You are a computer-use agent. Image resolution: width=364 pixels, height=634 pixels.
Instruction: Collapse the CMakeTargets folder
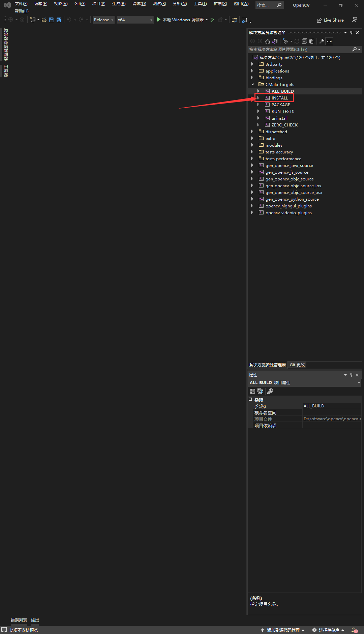pyautogui.click(x=252, y=84)
